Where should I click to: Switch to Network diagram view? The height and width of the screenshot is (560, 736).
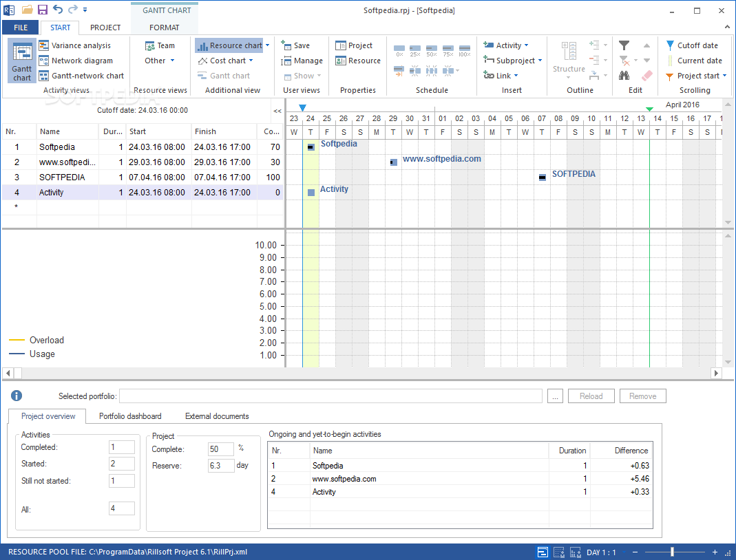pos(76,61)
